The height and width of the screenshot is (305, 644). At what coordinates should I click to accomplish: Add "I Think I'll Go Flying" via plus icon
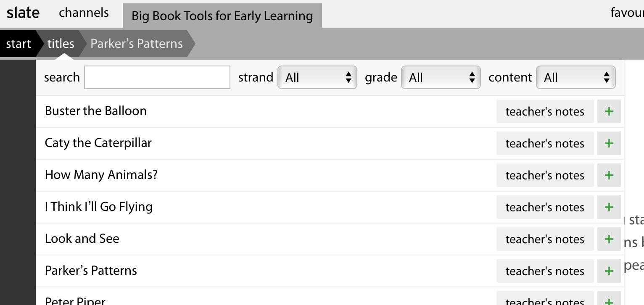pyautogui.click(x=609, y=207)
